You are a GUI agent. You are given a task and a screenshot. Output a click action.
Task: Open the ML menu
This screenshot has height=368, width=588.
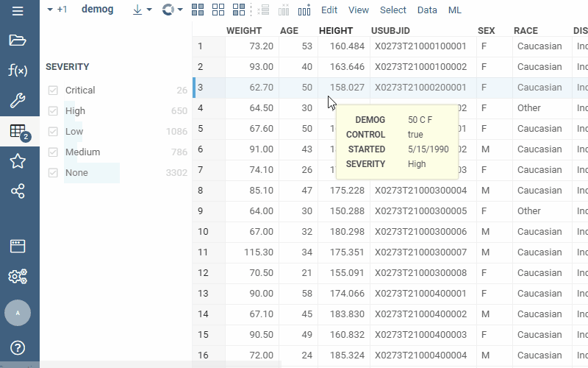pos(455,10)
